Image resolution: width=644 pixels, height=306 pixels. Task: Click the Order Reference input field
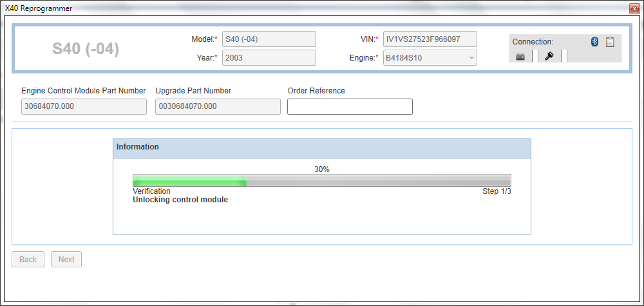[350, 107]
